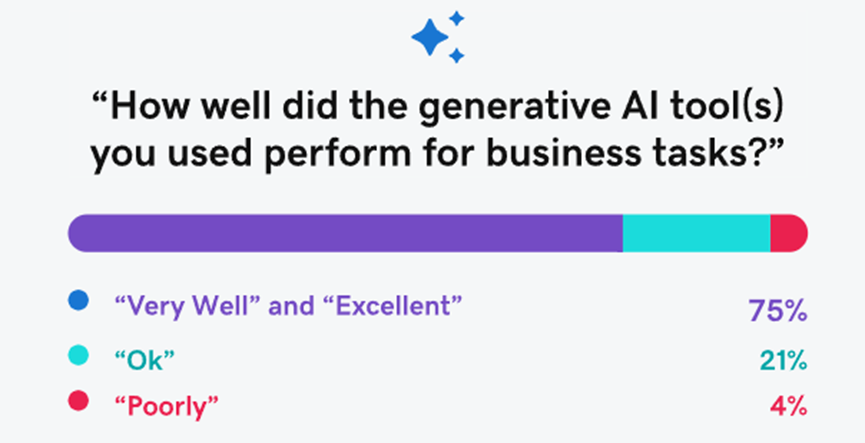The width and height of the screenshot is (865, 443).
Task: Click the red "Poorly" legend dot
Action: coord(78,401)
